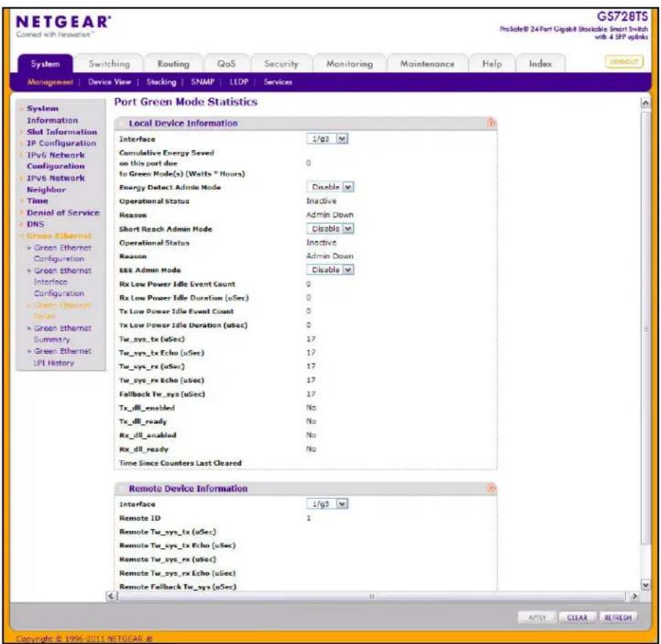Click the Refresh button
Screen dimensions: 661x644
[618, 617]
